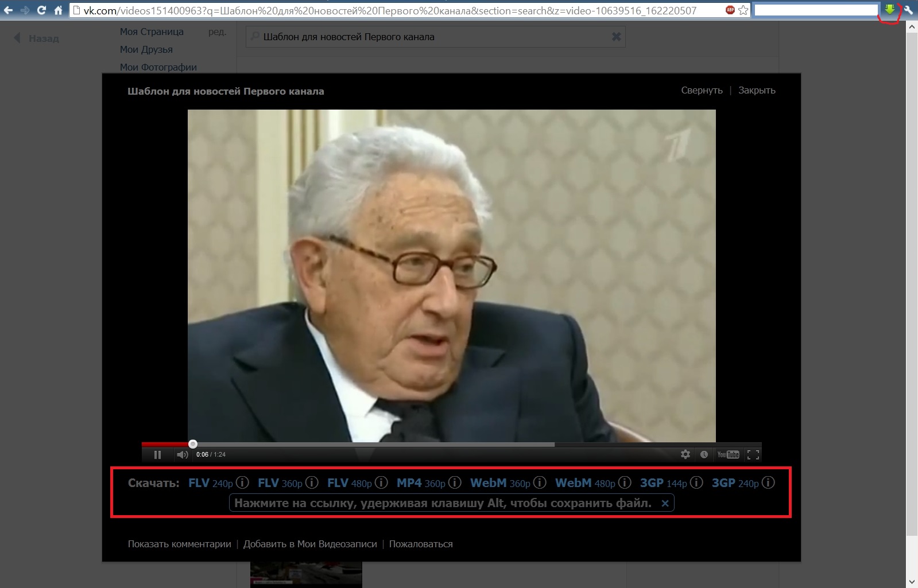918x588 pixels.
Task: Bookmark page with star icon
Action: tap(743, 10)
